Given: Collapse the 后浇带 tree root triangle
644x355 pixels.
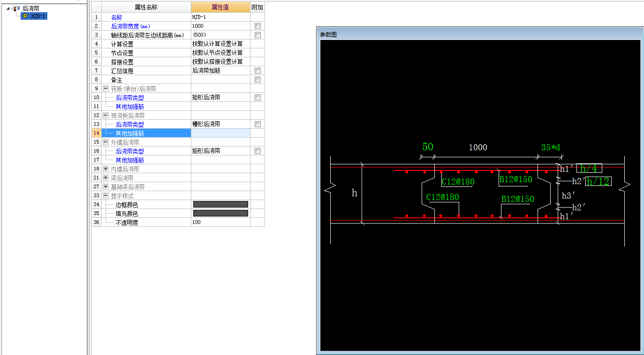Looking at the screenshot, I should tap(8, 8).
